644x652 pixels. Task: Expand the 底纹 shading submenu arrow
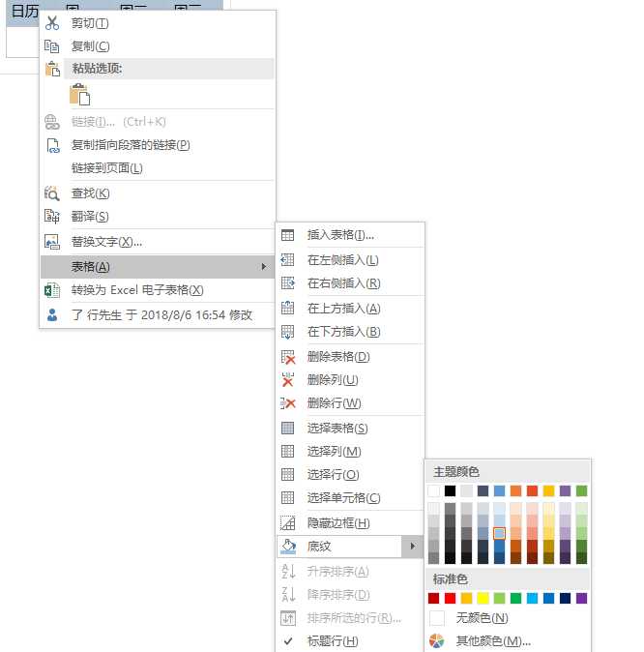click(413, 547)
